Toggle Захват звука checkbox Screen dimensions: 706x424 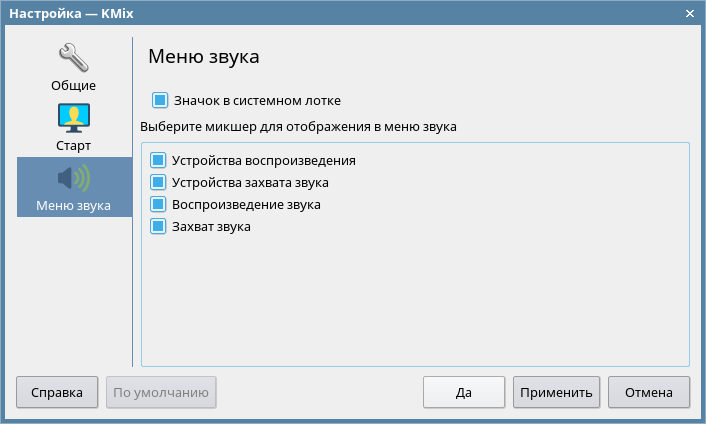click(x=158, y=226)
